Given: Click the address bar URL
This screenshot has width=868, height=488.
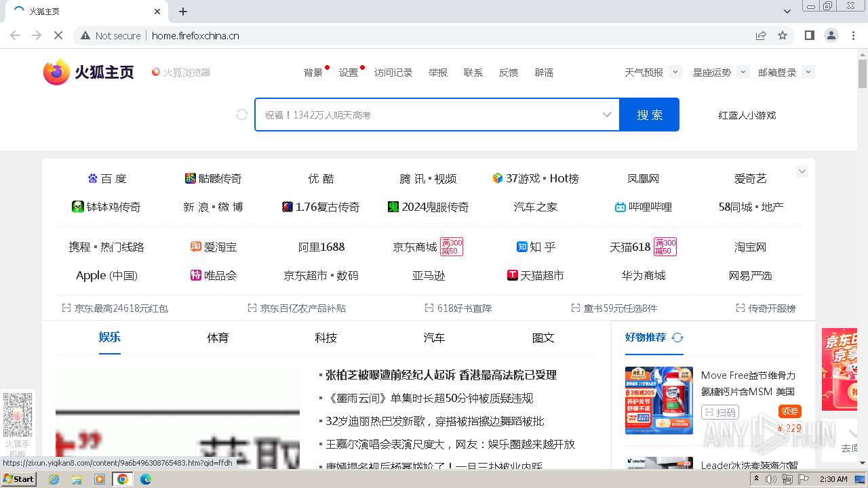Looking at the screenshot, I should point(195,35).
